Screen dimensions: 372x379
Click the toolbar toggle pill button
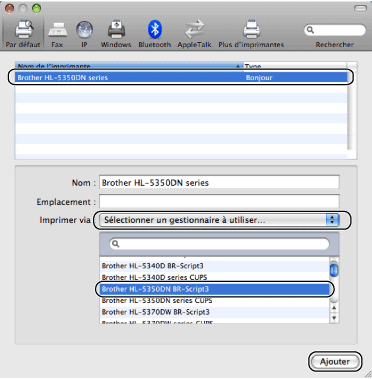point(360,8)
